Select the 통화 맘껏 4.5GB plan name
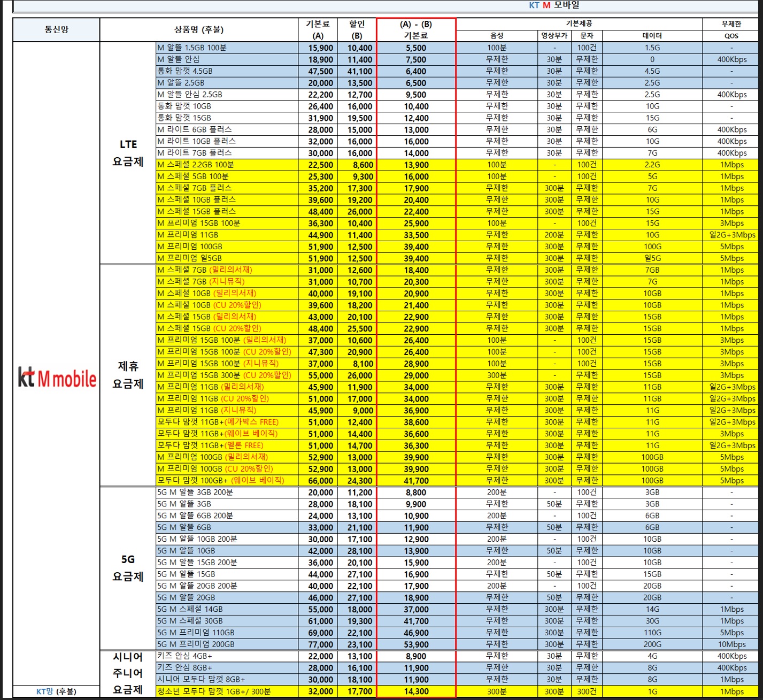 (185, 71)
